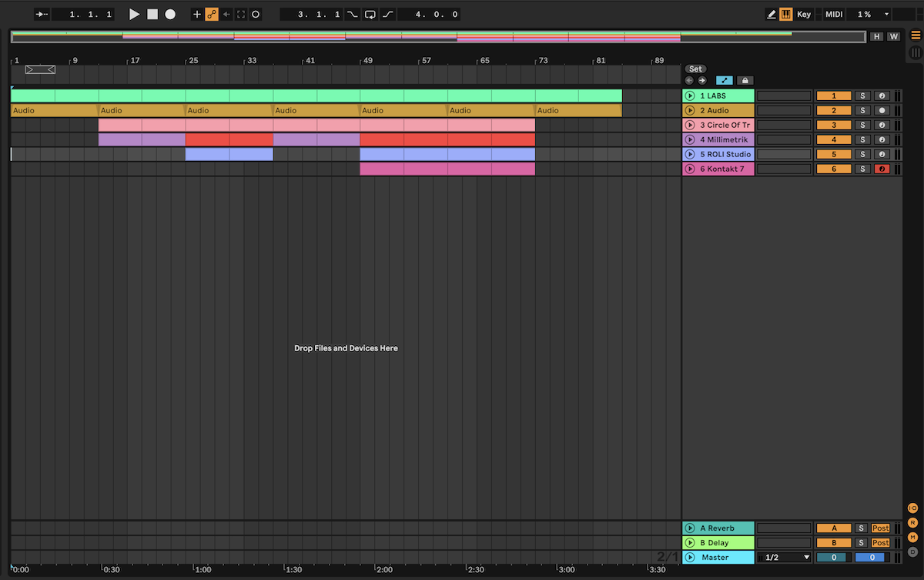Screen dimensions: 924x580
Task: Adjust the Master blue cue volume slider
Action: (872, 558)
